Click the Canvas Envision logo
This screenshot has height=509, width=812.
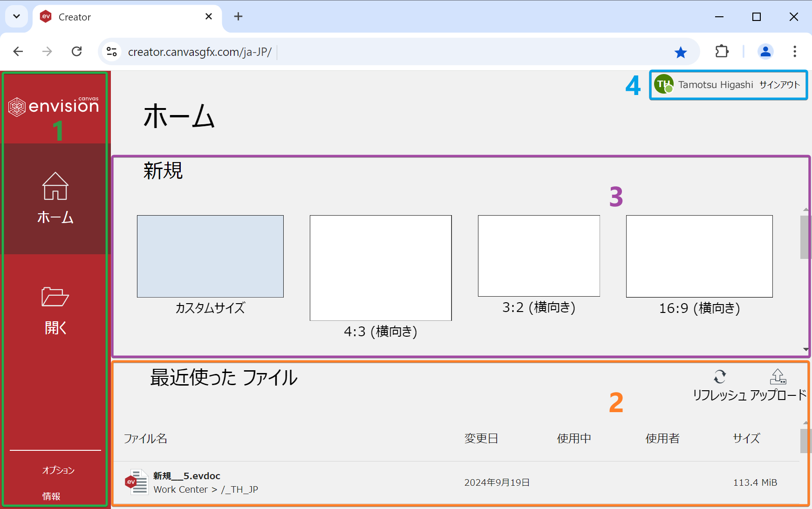click(x=54, y=106)
